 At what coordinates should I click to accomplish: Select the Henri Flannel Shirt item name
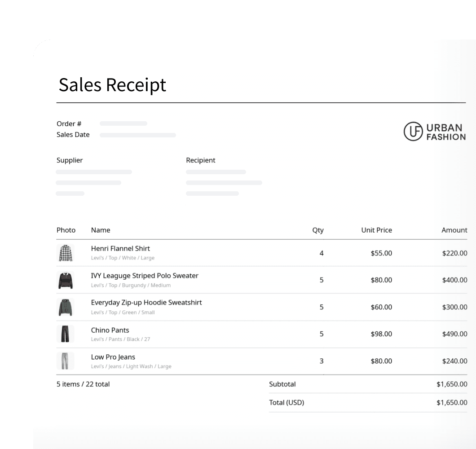[x=120, y=249]
